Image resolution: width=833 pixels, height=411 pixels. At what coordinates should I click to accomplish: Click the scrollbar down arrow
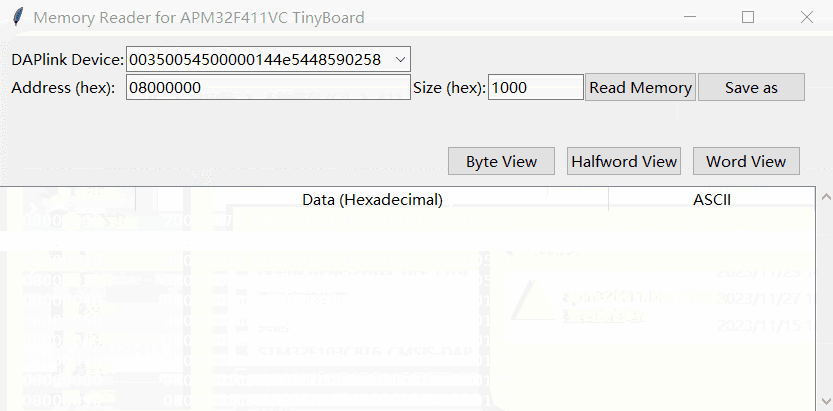pos(826,400)
